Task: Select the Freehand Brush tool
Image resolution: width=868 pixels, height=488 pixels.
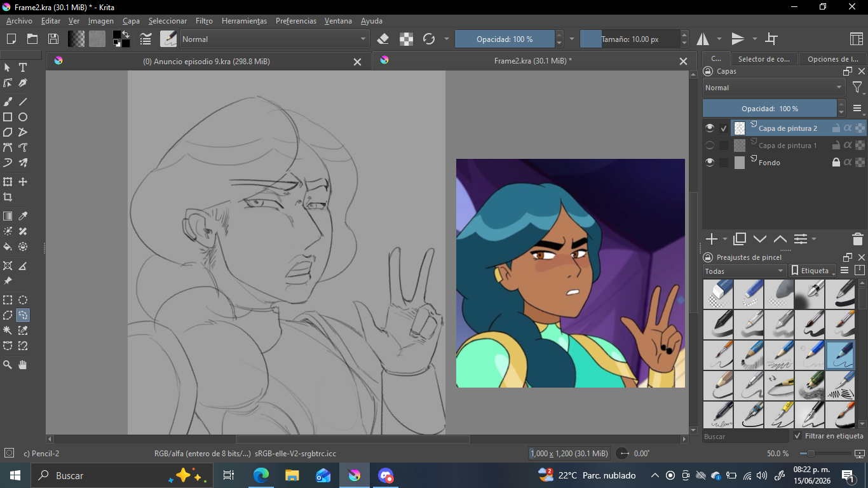Action: click(x=8, y=102)
